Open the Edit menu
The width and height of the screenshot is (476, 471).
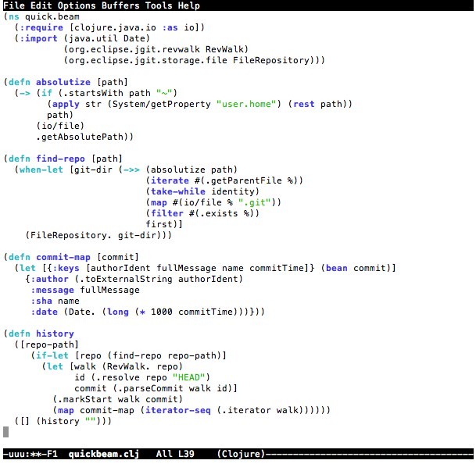[41, 5]
